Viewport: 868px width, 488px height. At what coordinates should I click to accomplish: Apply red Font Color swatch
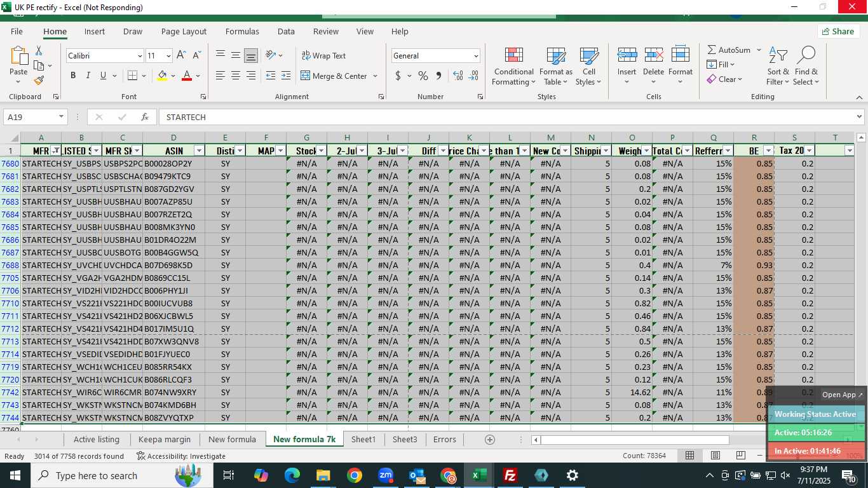click(x=187, y=76)
